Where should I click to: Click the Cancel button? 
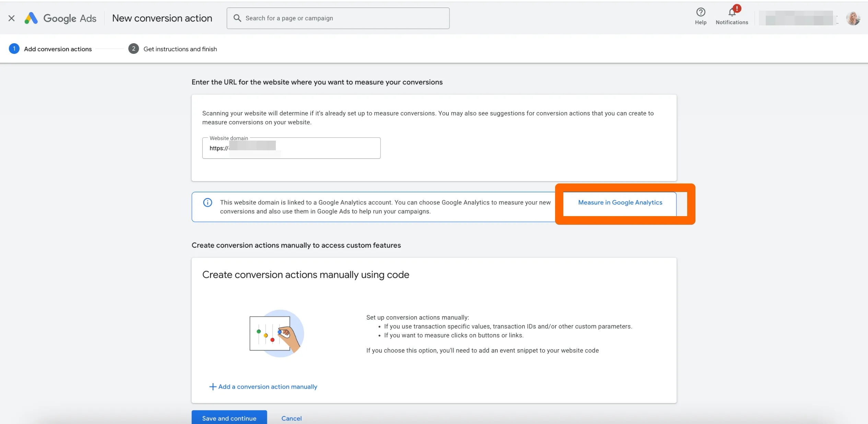pos(292,418)
